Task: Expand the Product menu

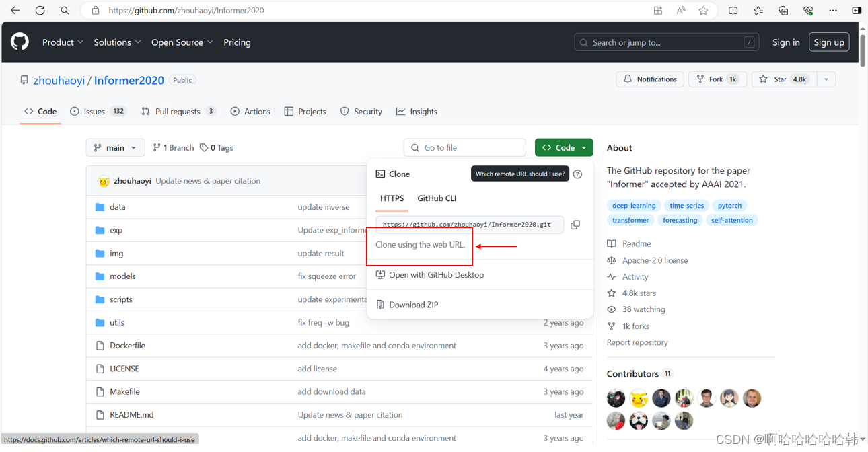Action: (63, 42)
